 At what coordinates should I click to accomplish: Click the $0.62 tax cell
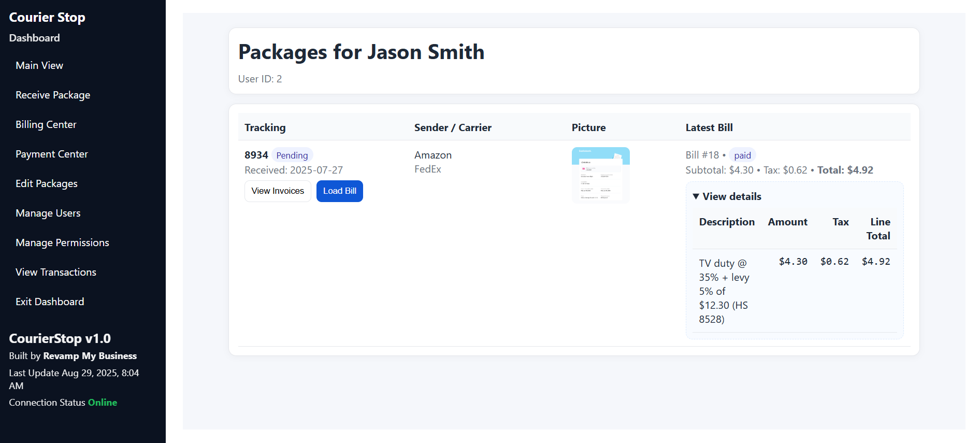(834, 262)
